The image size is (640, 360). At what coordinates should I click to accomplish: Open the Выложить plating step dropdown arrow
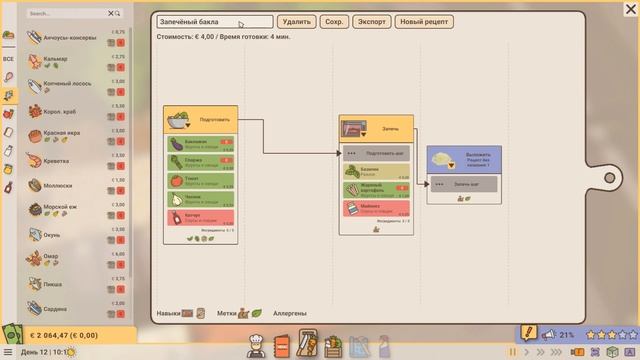click(x=451, y=165)
